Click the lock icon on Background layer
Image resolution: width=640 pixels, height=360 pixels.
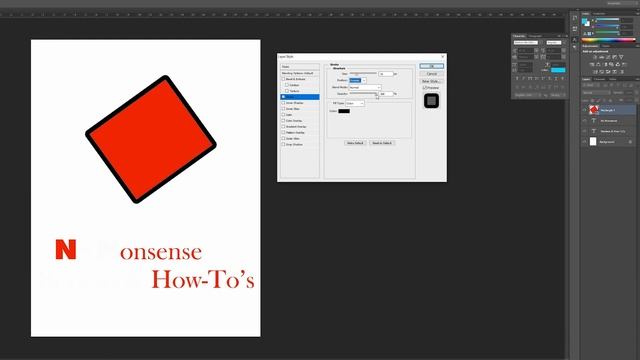630,142
